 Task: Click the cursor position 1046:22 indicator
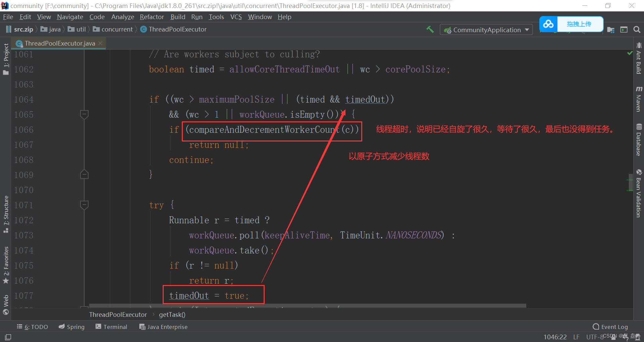555,337
